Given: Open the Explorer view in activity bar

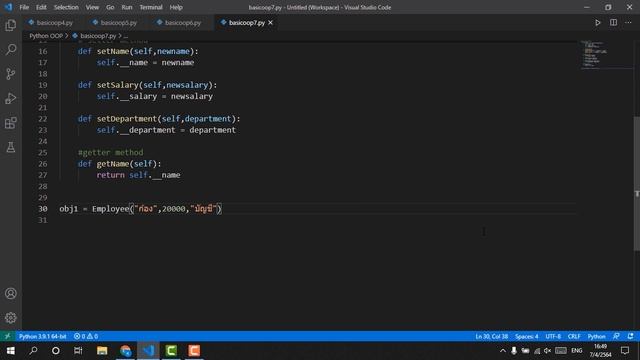Looking at the screenshot, I should click(11, 25).
